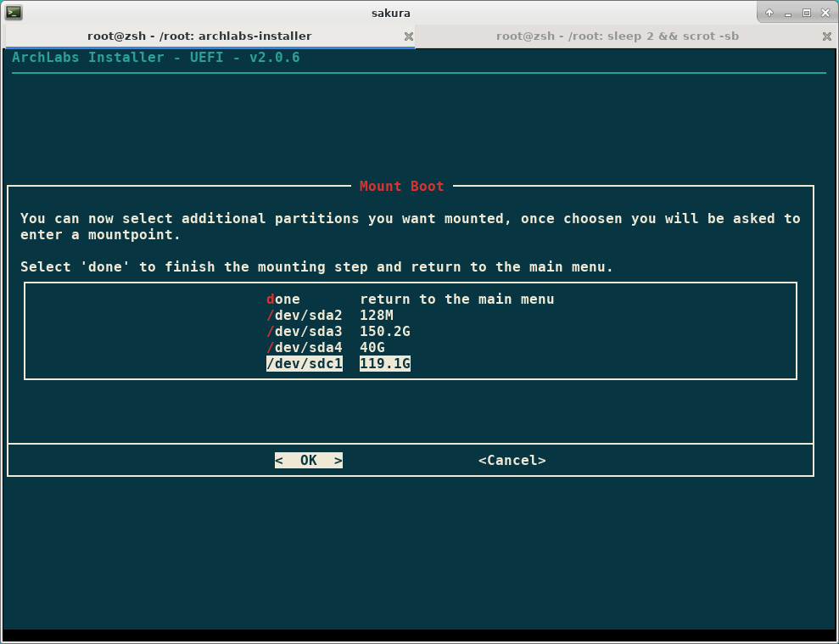Click the 128M size value
Viewport: 839px width, 644px height.
(377, 316)
